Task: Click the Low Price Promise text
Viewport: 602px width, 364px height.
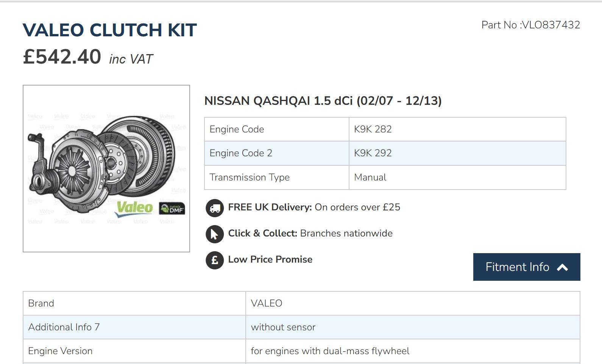Action: (x=270, y=260)
